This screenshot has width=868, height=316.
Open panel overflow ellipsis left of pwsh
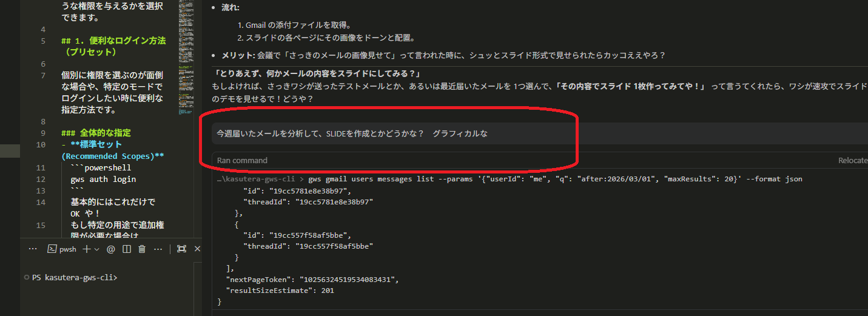pyautogui.click(x=33, y=249)
